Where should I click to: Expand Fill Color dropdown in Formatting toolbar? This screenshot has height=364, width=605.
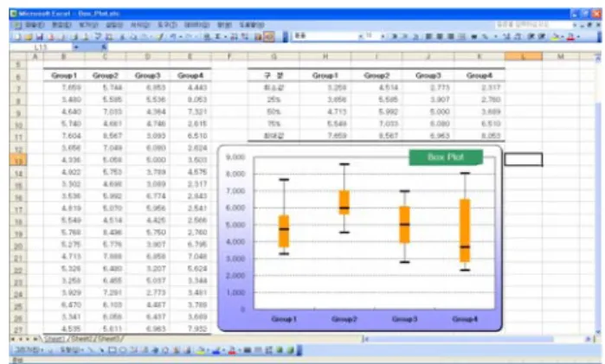point(563,36)
